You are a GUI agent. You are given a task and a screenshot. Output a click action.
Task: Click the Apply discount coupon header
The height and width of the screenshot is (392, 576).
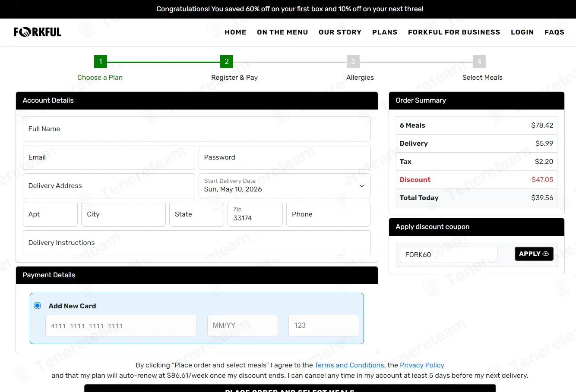coord(477,227)
